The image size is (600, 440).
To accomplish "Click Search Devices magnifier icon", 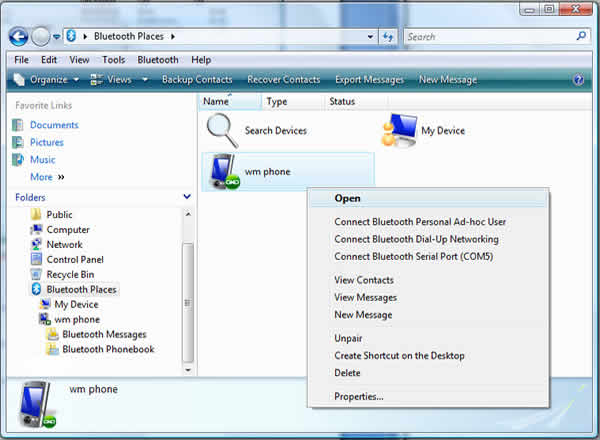I will tap(222, 131).
